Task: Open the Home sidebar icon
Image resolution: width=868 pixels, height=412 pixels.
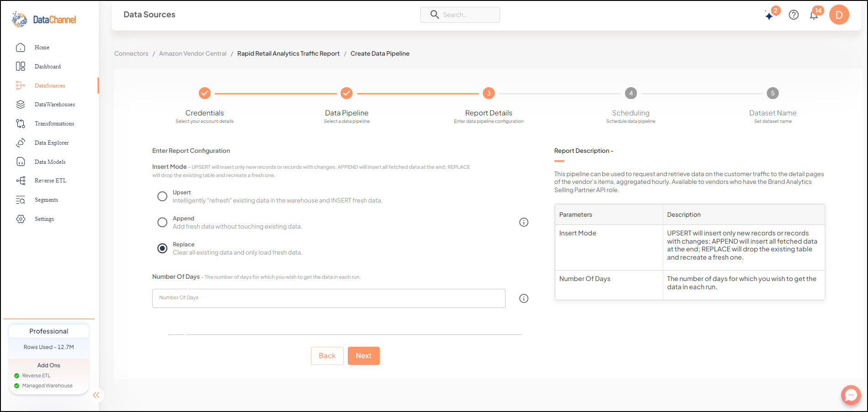Action: [x=21, y=47]
